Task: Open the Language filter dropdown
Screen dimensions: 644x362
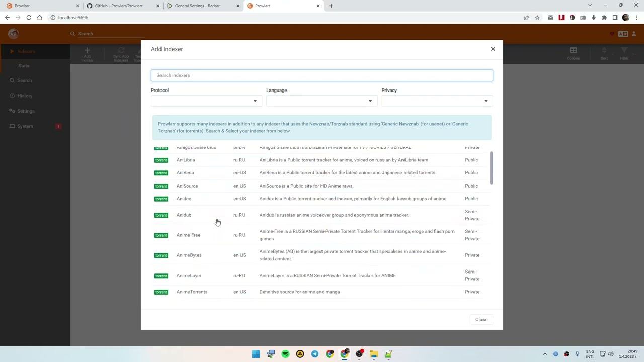Action: [321, 101]
